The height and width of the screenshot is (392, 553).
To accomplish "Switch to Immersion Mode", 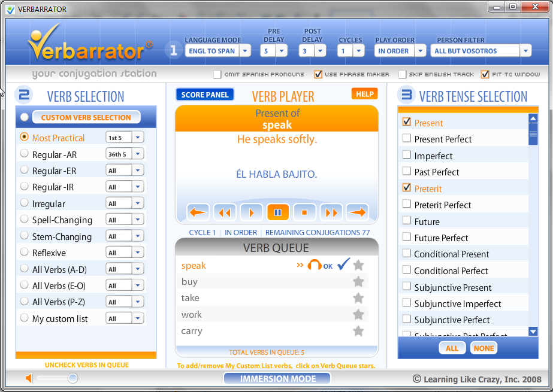I will pos(278,379).
